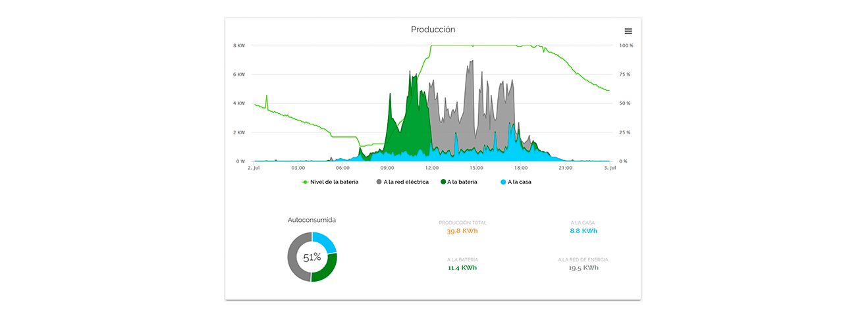The width and height of the screenshot is (868, 316).
Task: Click the '3. Jul' date label on the axis
Action: (610, 168)
